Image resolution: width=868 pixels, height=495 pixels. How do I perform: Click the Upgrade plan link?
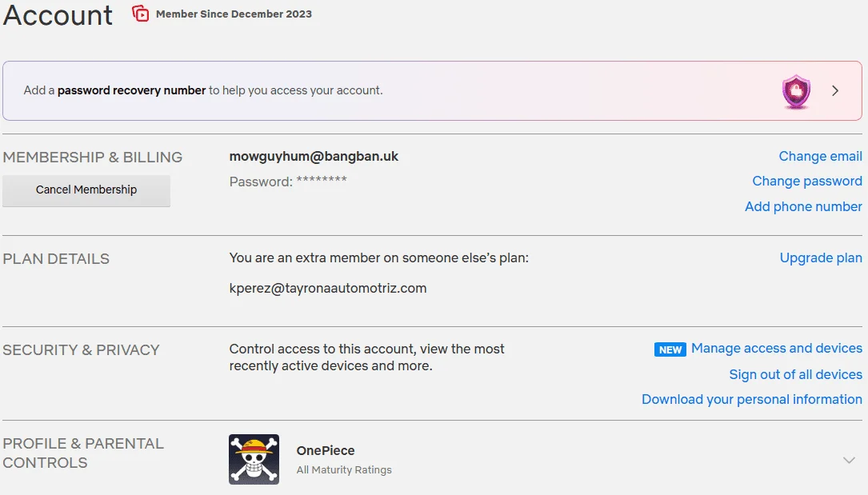click(x=821, y=258)
